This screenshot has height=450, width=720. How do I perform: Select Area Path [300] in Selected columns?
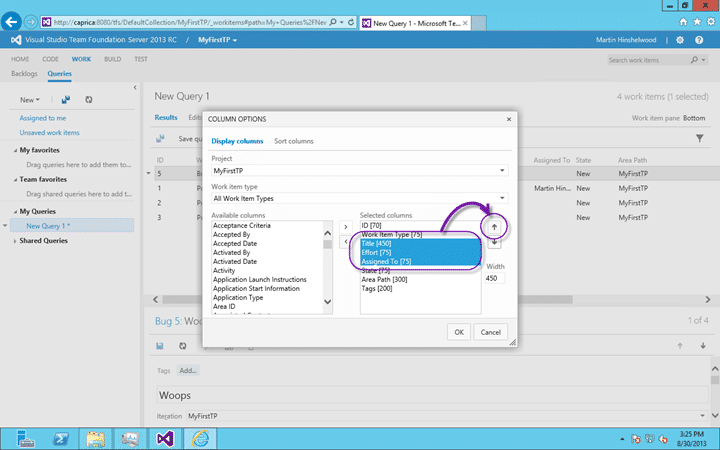[x=421, y=280]
